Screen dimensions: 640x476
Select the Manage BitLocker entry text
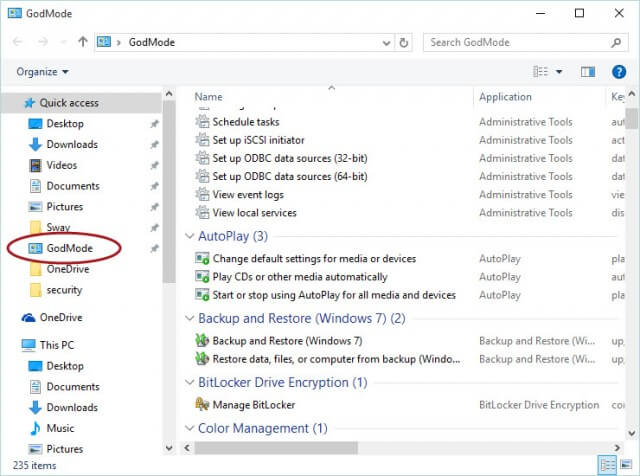click(x=253, y=405)
